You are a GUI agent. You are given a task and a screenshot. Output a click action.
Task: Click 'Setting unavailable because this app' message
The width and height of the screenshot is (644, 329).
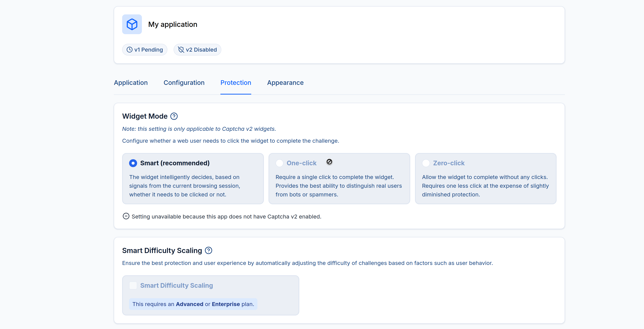[x=226, y=217]
